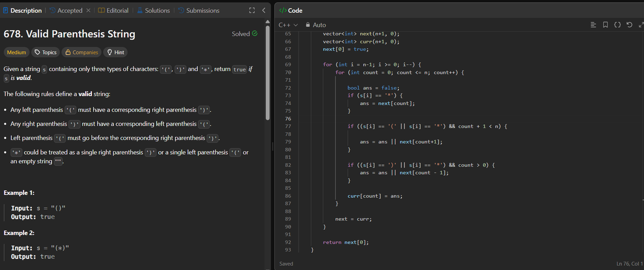The height and width of the screenshot is (270, 644).
Task: Click the Auto lock mode indicator
Action: [316, 25]
